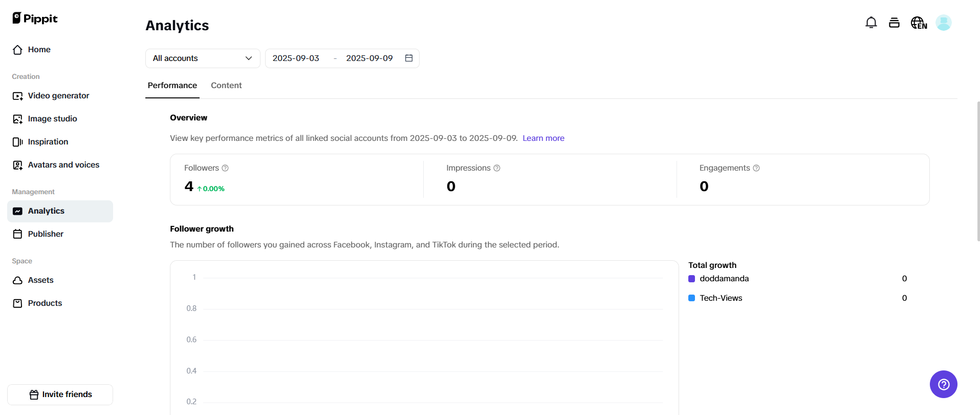
Task: Click the Impressions info icon
Action: pyautogui.click(x=497, y=168)
